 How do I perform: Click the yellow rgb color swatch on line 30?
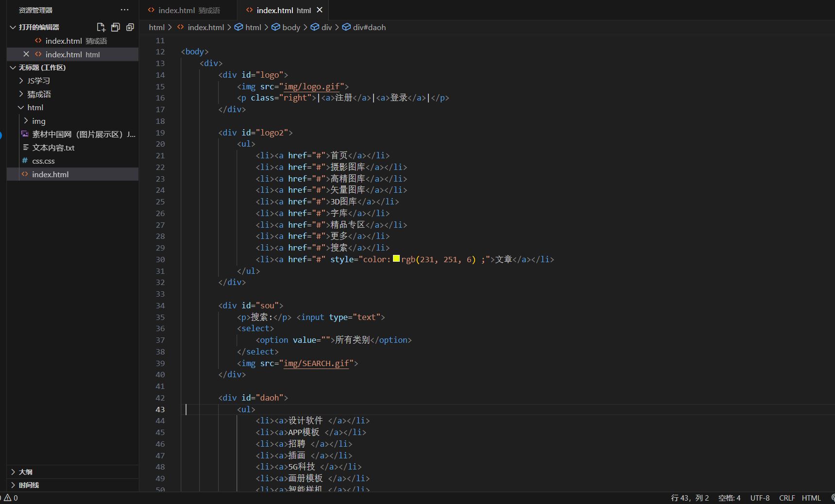click(x=396, y=259)
